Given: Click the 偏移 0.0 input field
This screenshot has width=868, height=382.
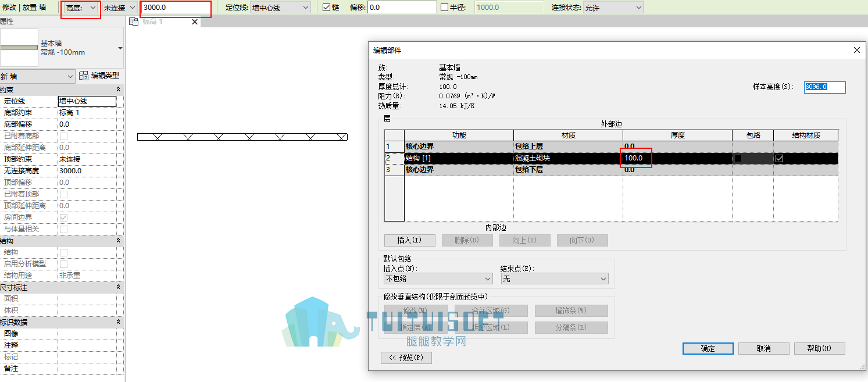Looking at the screenshot, I should tap(402, 8).
